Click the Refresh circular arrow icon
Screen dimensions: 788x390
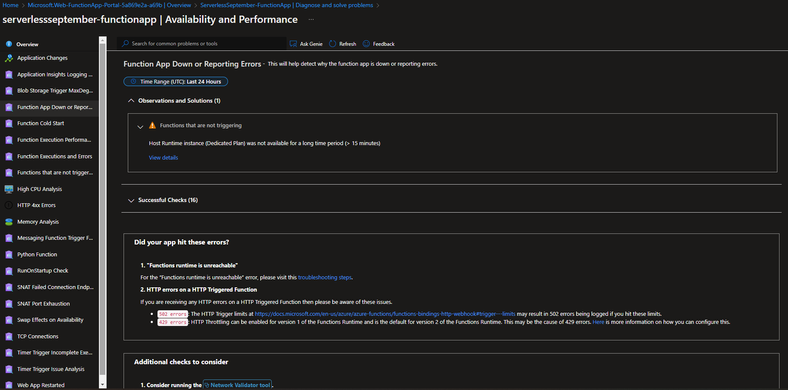pos(332,44)
